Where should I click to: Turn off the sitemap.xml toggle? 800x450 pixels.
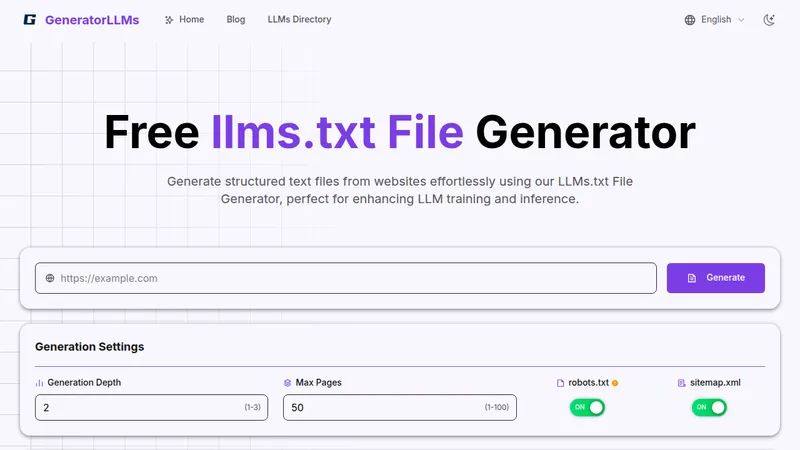tap(709, 407)
